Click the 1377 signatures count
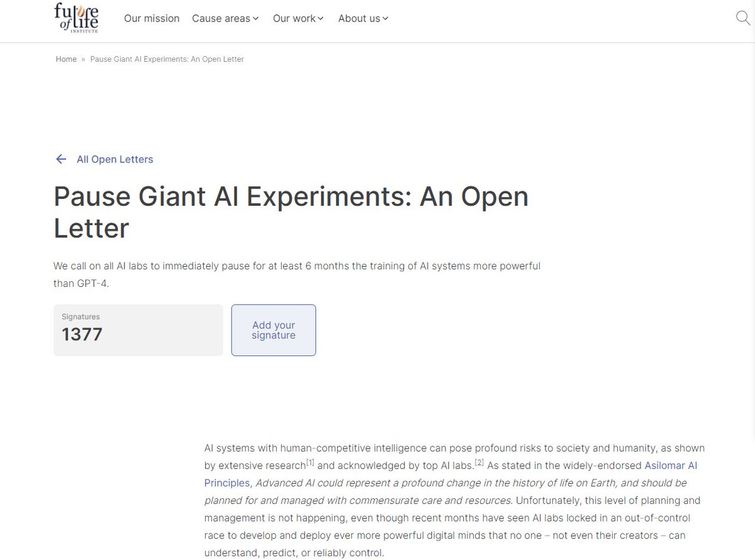The height and width of the screenshot is (560, 755). click(x=82, y=334)
